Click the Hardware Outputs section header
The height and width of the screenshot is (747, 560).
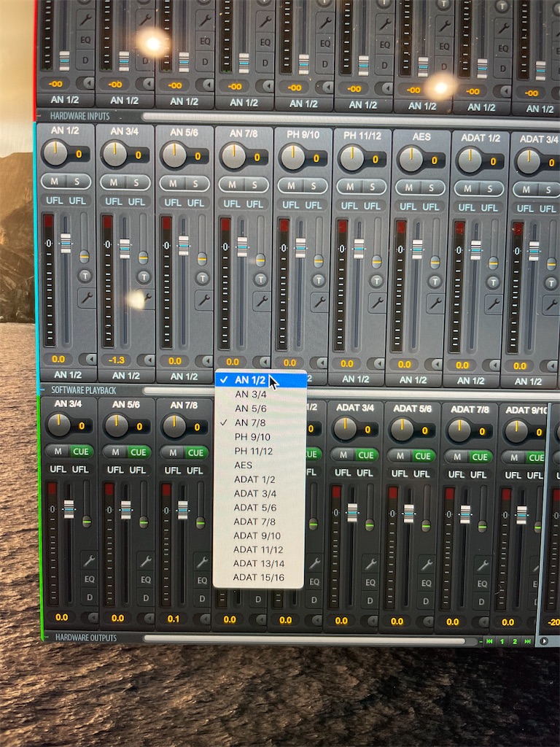coord(86,638)
